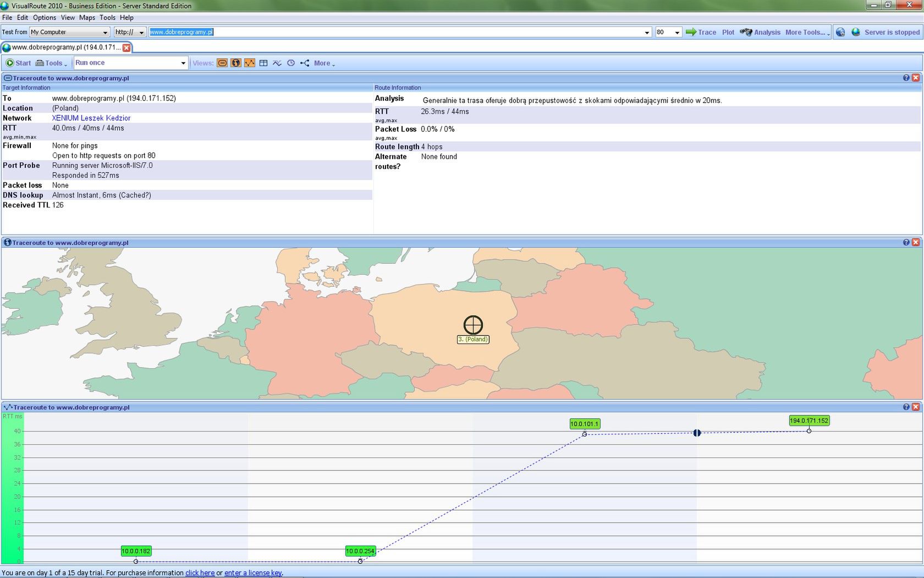This screenshot has width=924, height=578.
Task: Click help icon on the map panel
Action: tap(906, 242)
